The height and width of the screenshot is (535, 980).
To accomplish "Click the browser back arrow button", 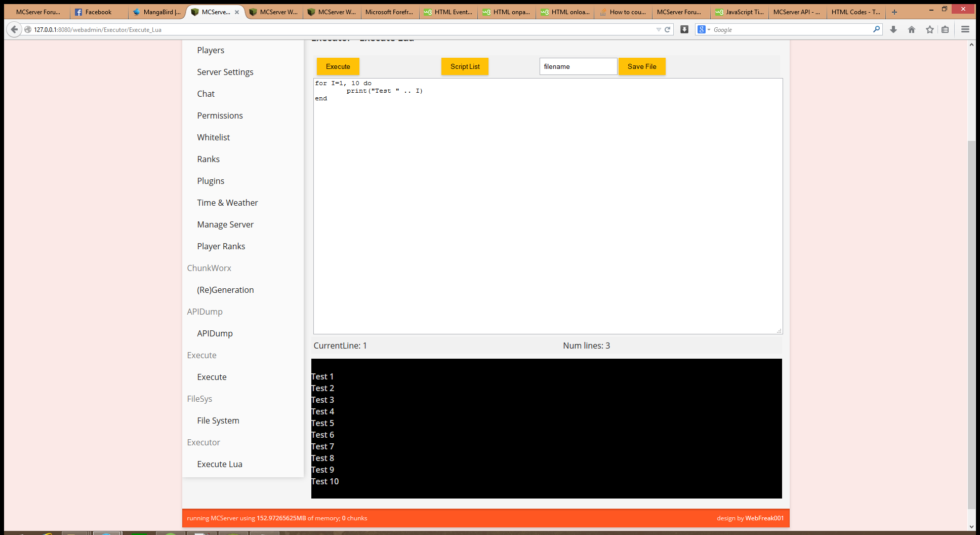I will pyautogui.click(x=14, y=29).
